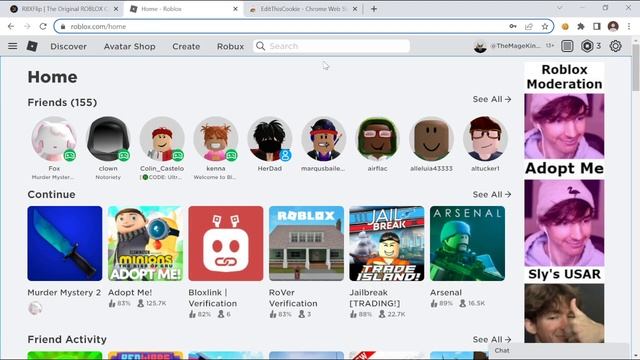Open kenna friend avatar
The image size is (640, 360).
coord(216,139)
